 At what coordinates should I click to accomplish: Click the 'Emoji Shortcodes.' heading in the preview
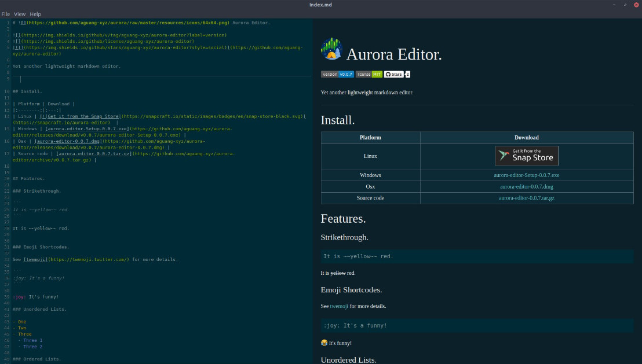[x=352, y=290]
